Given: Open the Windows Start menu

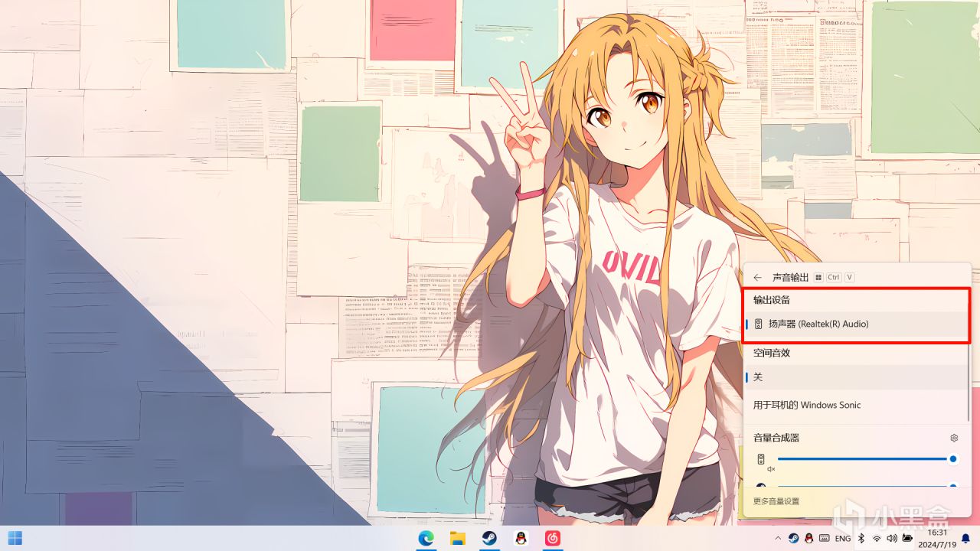Looking at the screenshot, I should click(x=15, y=538).
